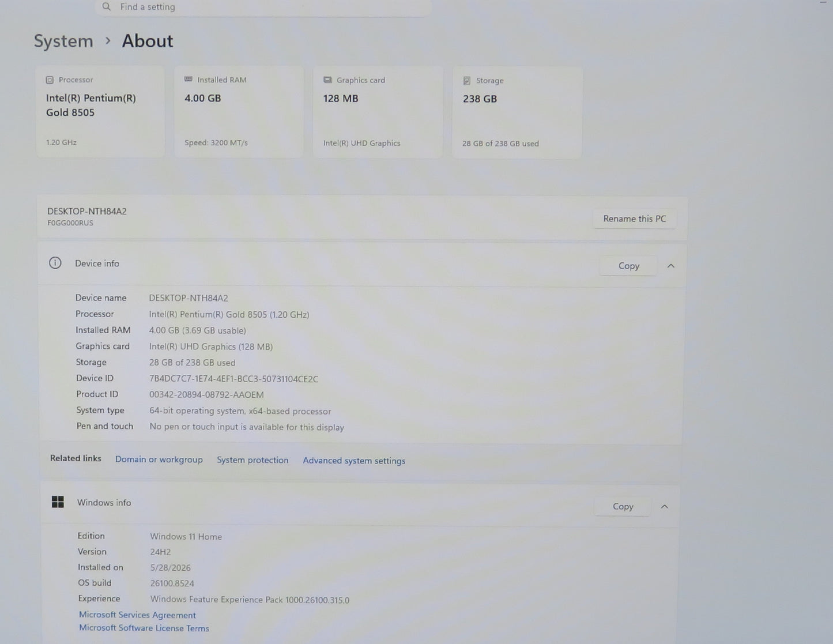This screenshot has width=833, height=644.
Task: Open System protection link
Action: pyautogui.click(x=252, y=460)
